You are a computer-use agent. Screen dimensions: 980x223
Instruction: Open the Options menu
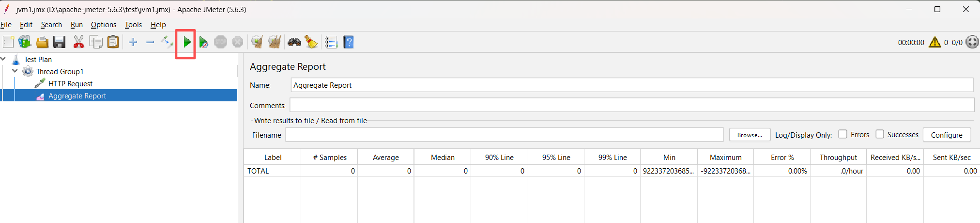pos(104,25)
